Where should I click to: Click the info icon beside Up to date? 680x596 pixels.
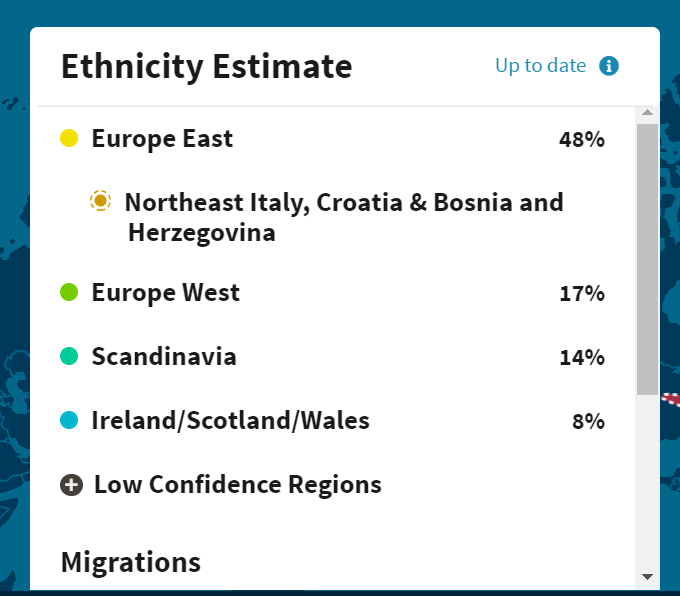tap(609, 66)
